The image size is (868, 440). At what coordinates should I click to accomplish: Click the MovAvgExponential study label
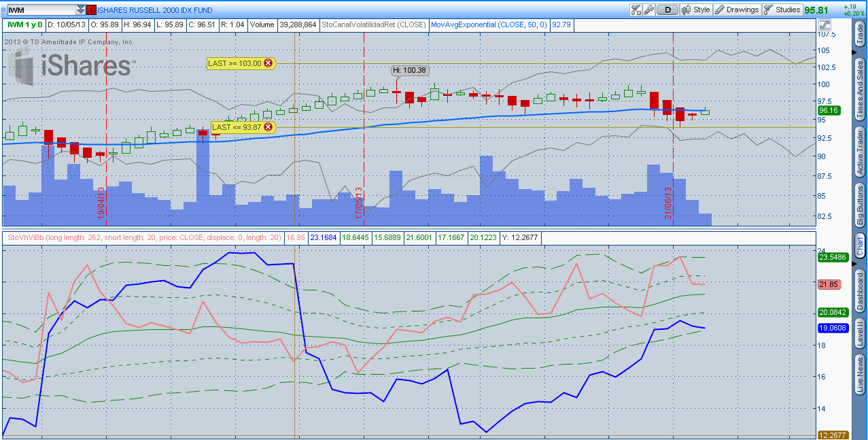coord(489,24)
